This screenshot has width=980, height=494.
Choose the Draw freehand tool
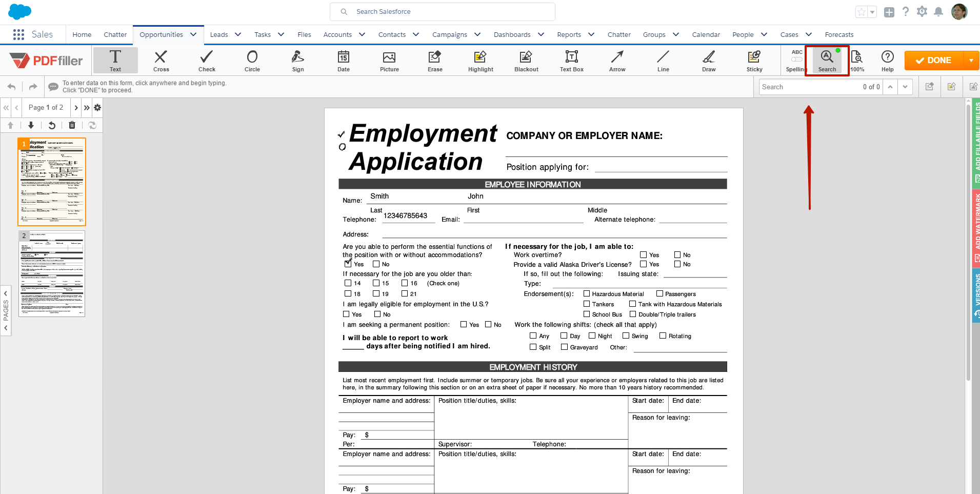(709, 60)
